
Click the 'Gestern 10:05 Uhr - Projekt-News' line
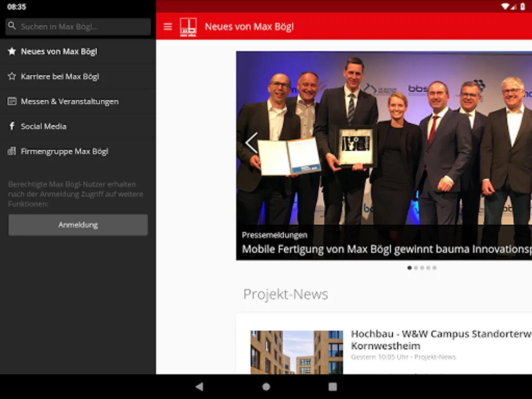coord(403,357)
